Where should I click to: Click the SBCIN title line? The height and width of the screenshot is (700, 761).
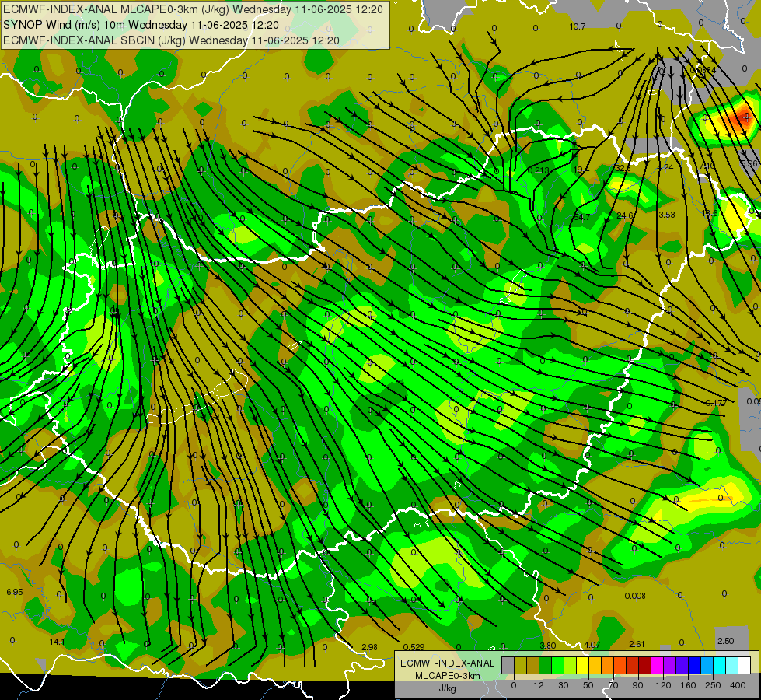coord(171,40)
